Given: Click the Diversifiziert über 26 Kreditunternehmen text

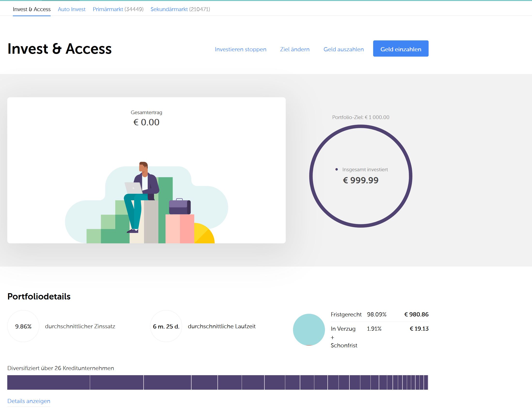Looking at the screenshot, I should (x=61, y=368).
